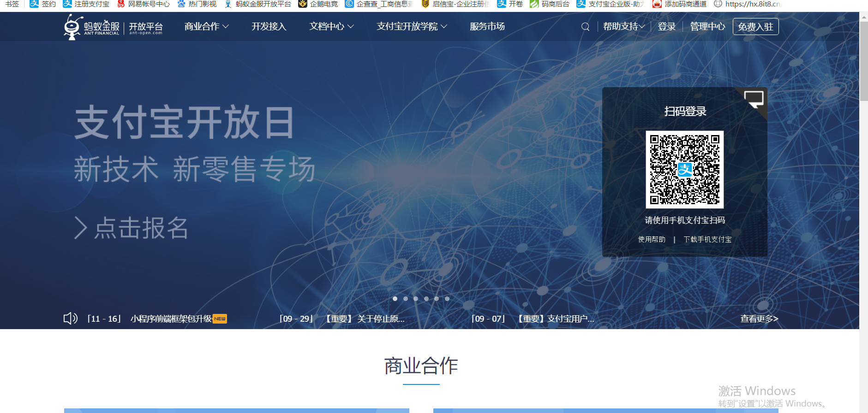Open the 网易帐号中心 bookmark
This screenshot has width=868, height=413.
(x=144, y=4)
